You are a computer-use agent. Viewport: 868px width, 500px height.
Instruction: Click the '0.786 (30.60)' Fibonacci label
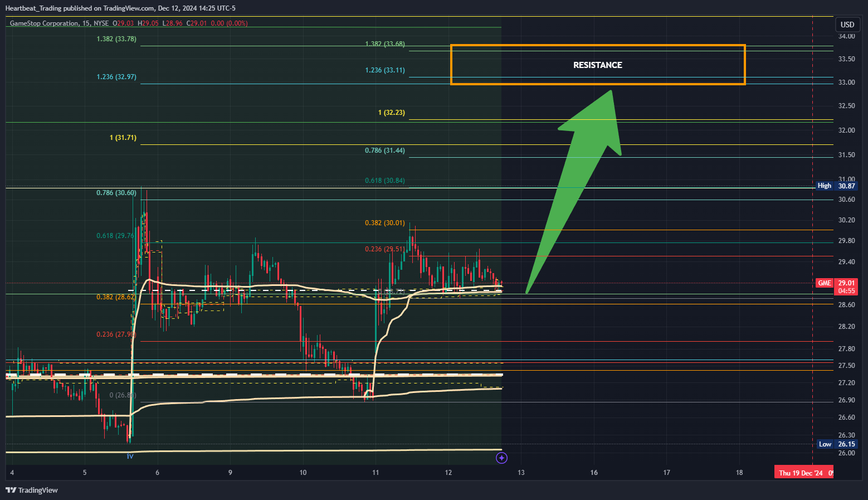[116, 193]
